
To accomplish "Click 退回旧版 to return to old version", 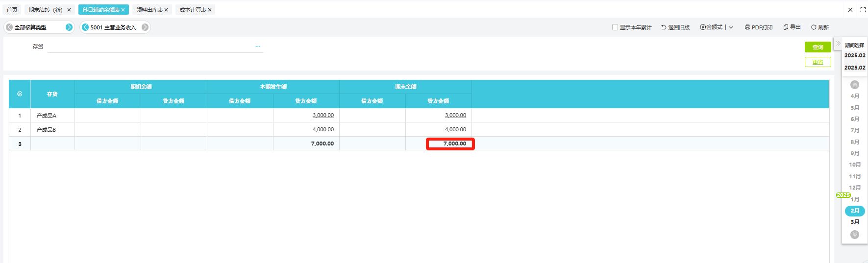I will [x=675, y=27].
